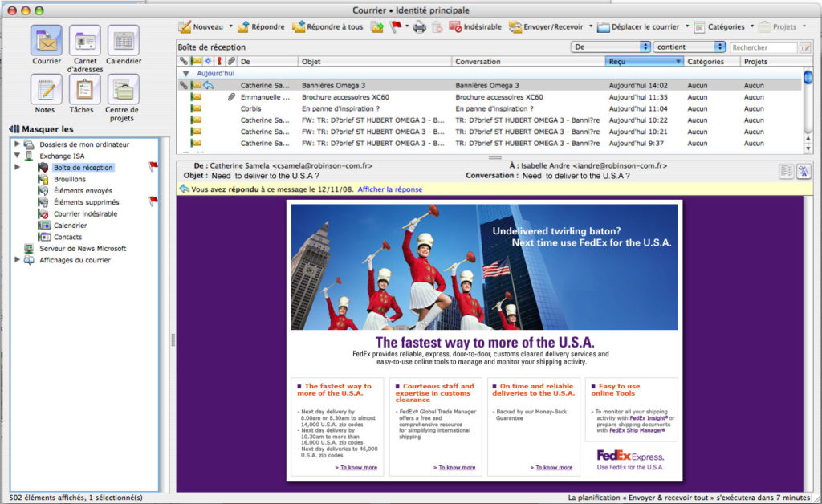Screen dimensions: 822x504
Task: Collapse the Exchange ISA account
Action: pyautogui.click(x=18, y=155)
